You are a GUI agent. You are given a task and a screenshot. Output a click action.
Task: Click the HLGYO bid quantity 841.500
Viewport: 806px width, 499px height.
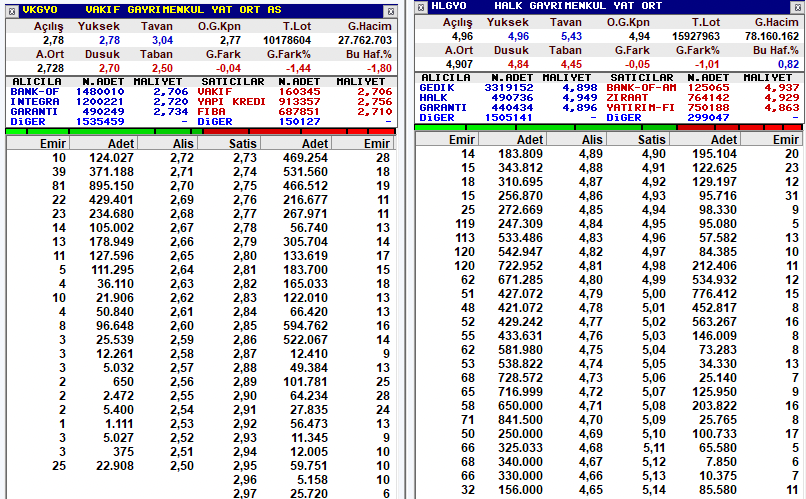pyautogui.click(x=520, y=420)
